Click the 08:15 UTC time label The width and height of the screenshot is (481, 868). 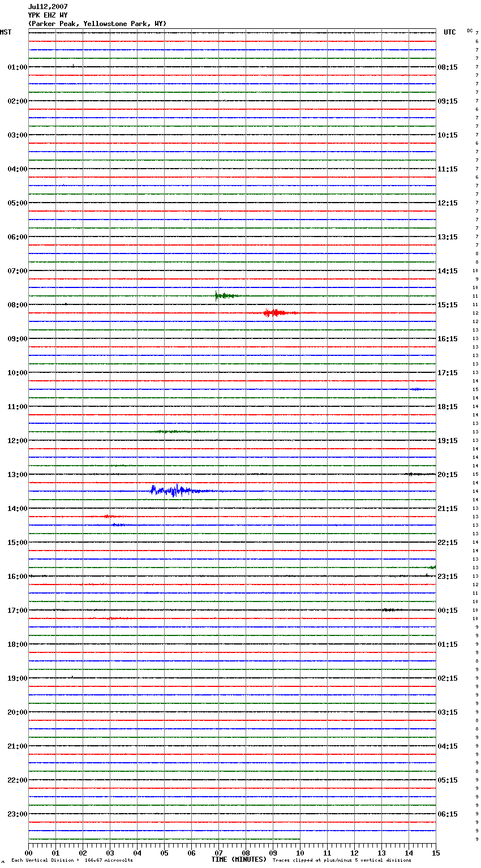448,67
